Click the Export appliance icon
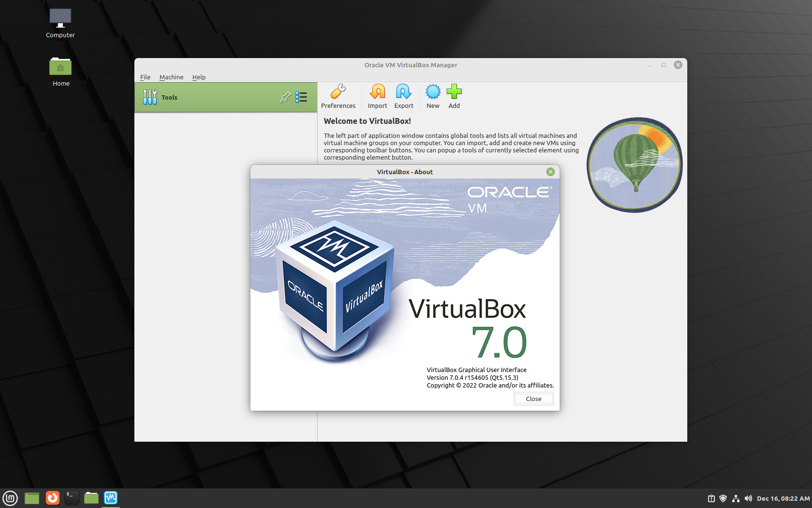This screenshot has width=812, height=508. coord(404,97)
